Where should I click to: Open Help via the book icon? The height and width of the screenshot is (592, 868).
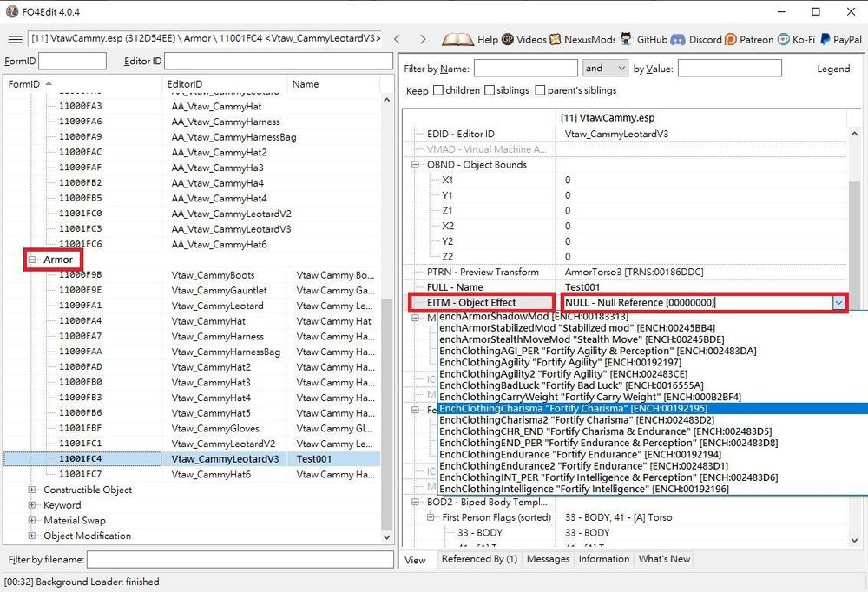457,39
